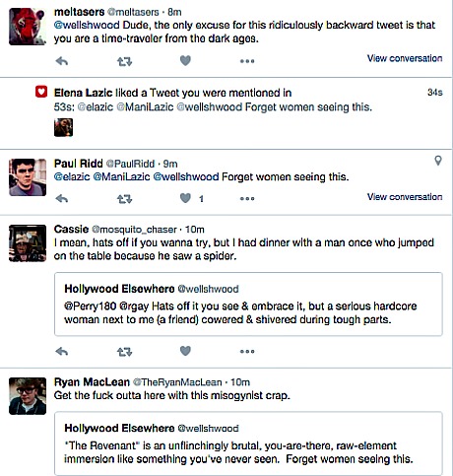
Task: Unlike Paul Ridd's tweet with one like
Action: [x=185, y=198]
